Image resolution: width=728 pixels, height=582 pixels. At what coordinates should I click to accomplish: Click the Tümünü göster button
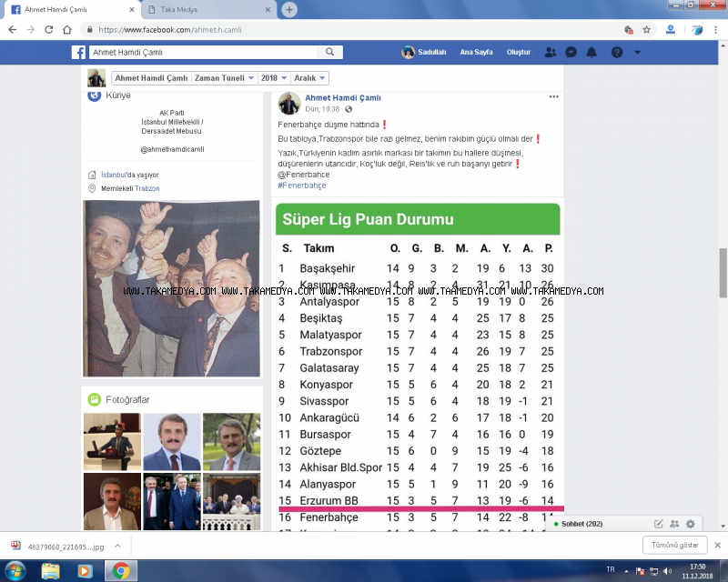coord(674,545)
